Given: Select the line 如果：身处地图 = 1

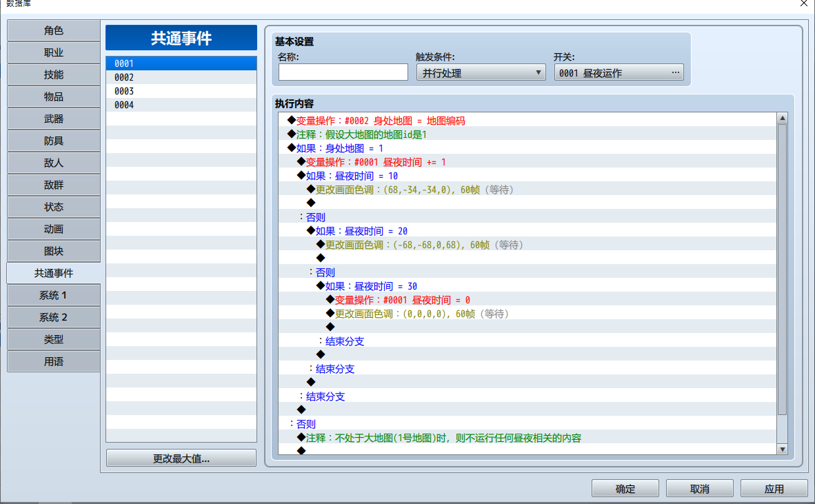Looking at the screenshot, I should (x=527, y=148).
